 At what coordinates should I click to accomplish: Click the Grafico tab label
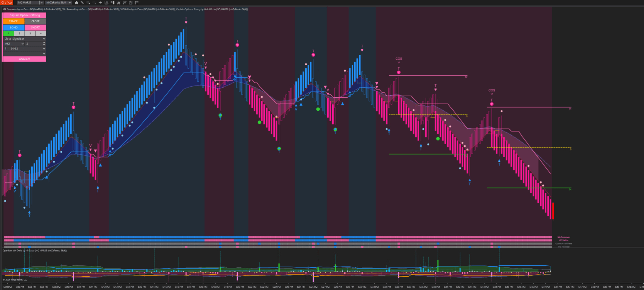point(7,3)
